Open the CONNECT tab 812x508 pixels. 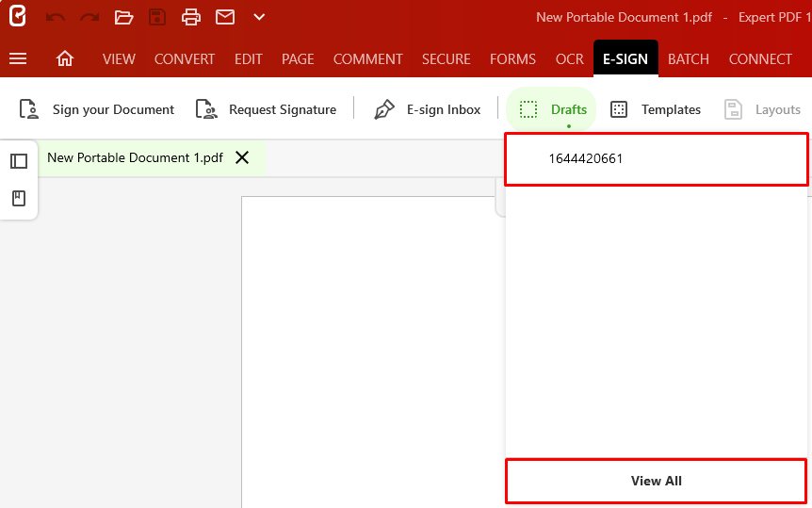pos(760,59)
